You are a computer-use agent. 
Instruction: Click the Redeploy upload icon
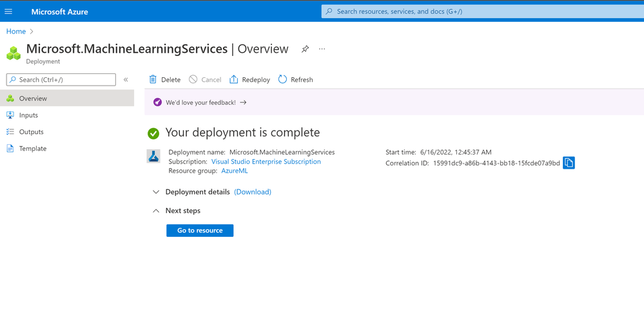pyautogui.click(x=234, y=80)
